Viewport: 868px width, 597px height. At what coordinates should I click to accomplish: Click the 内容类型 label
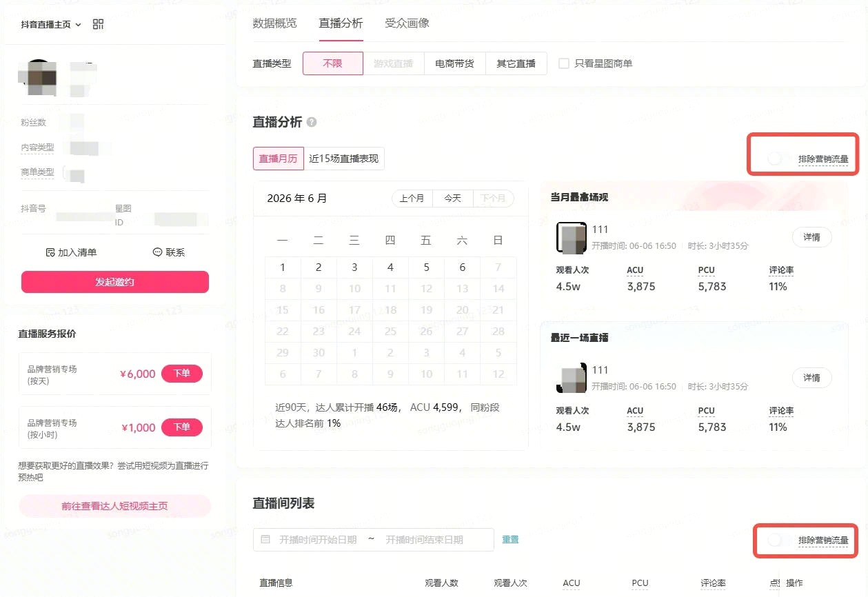(37, 148)
